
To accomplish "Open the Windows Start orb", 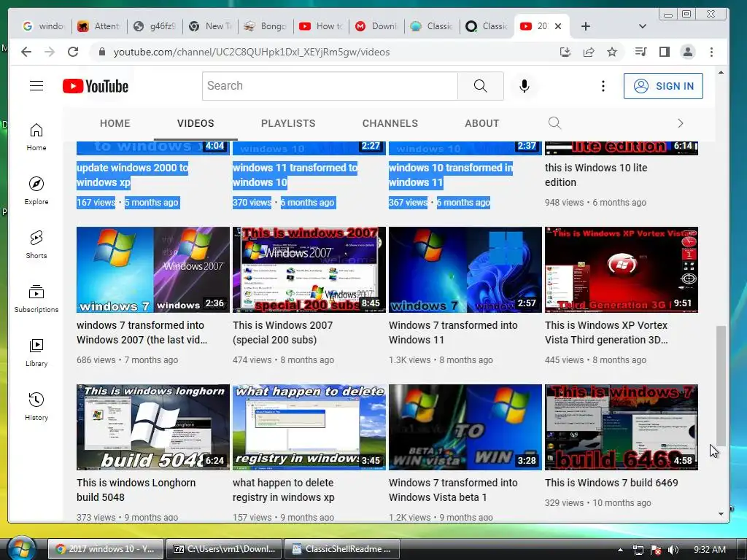I will coord(21,548).
